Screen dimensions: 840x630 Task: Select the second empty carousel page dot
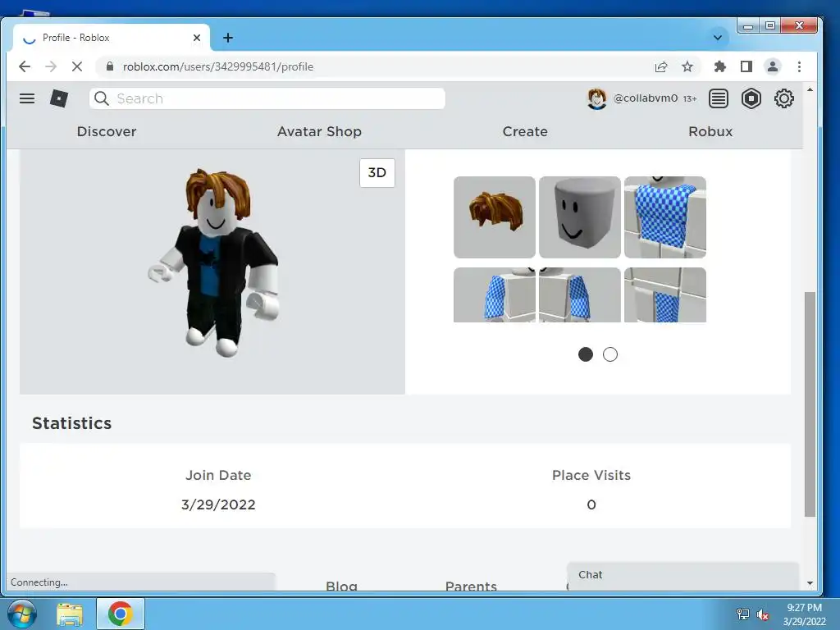(610, 354)
